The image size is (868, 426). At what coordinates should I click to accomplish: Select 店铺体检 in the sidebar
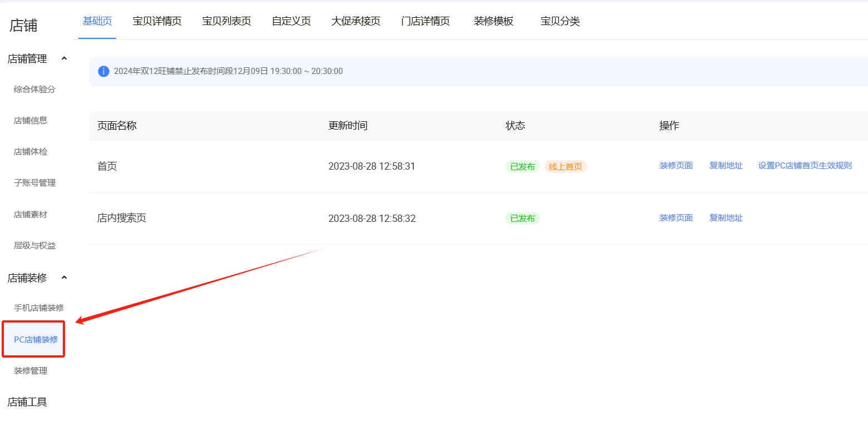pos(31,151)
